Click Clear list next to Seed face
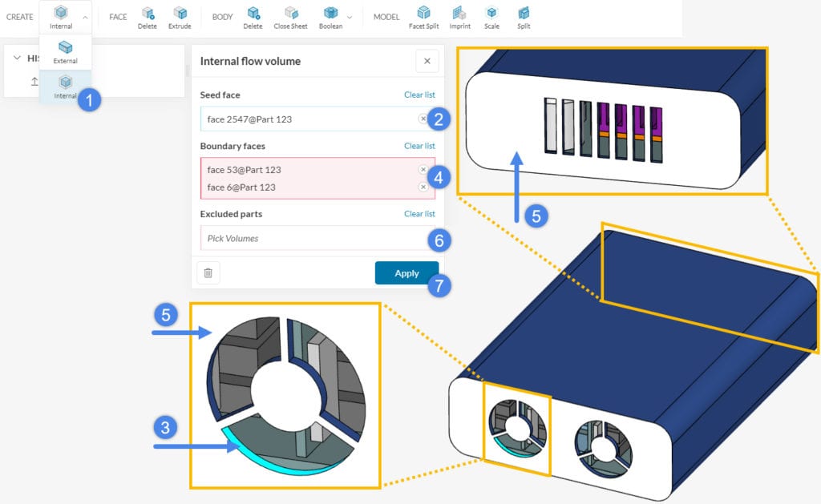Viewport: 821px width, 504px height. point(419,95)
